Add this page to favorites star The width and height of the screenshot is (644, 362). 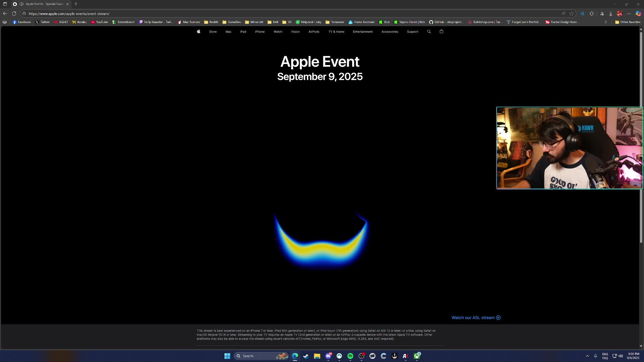(572, 14)
